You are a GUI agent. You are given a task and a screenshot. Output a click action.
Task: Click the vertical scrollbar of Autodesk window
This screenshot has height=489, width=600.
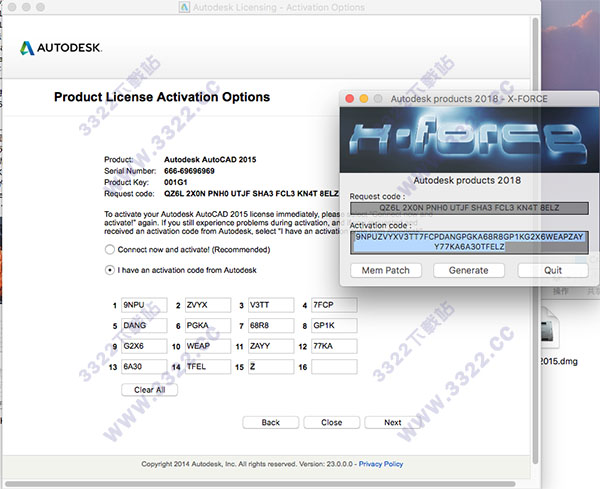tap(535, 241)
